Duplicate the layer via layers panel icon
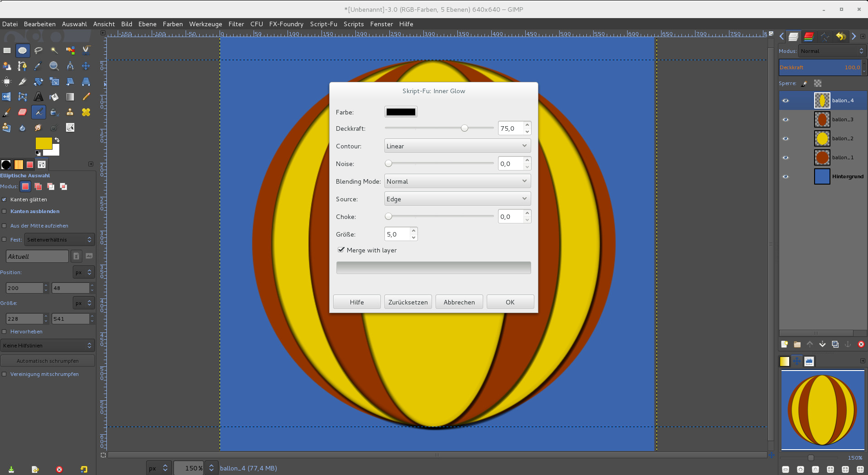Viewport: 868px width, 475px height. [835, 344]
